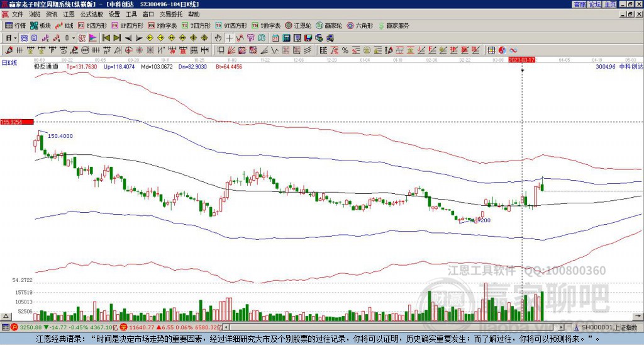
Task: Click the 300496 中科创达 stock label
Action: tap(619, 66)
